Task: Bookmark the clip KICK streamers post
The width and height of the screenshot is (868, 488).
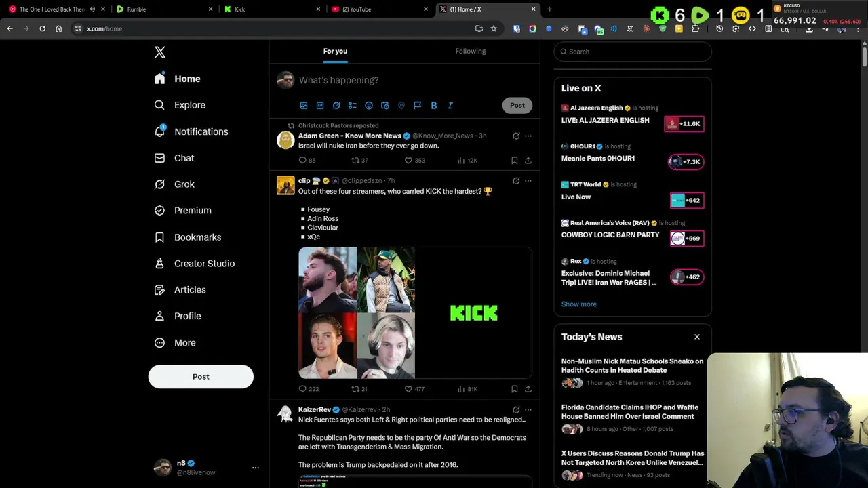Action: [x=515, y=389]
